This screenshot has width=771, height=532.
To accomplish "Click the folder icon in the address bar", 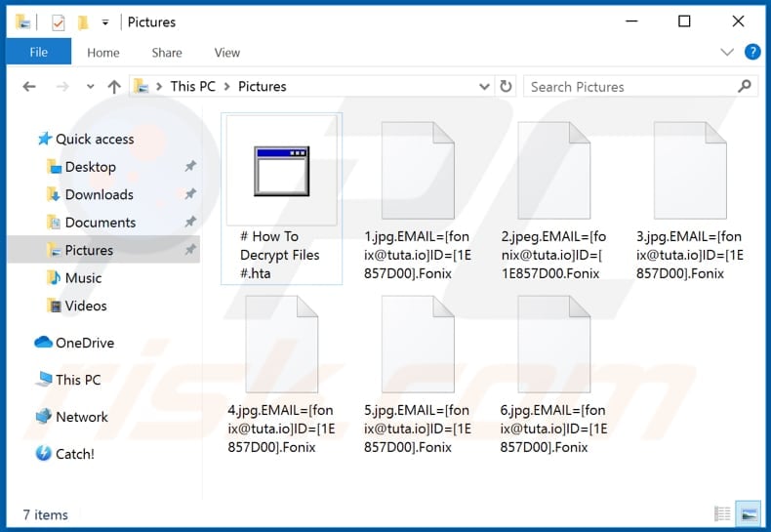I will point(142,87).
